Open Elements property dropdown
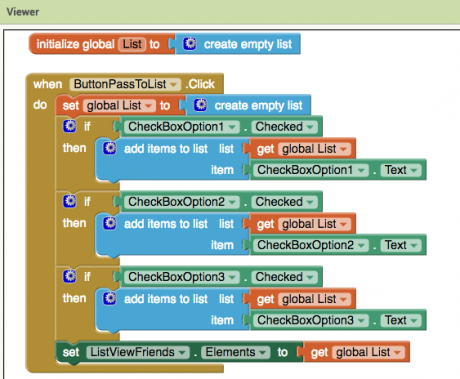460x379 pixels. tap(236, 352)
